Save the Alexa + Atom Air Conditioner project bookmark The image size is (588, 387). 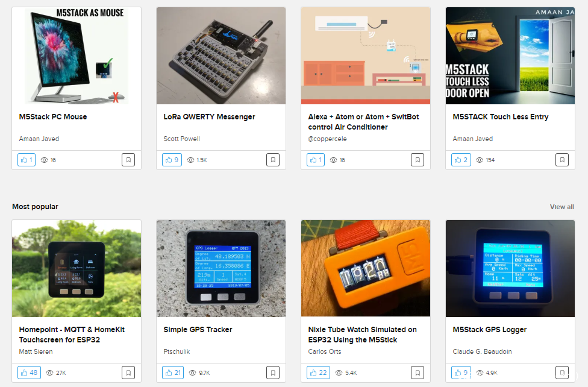click(x=418, y=160)
